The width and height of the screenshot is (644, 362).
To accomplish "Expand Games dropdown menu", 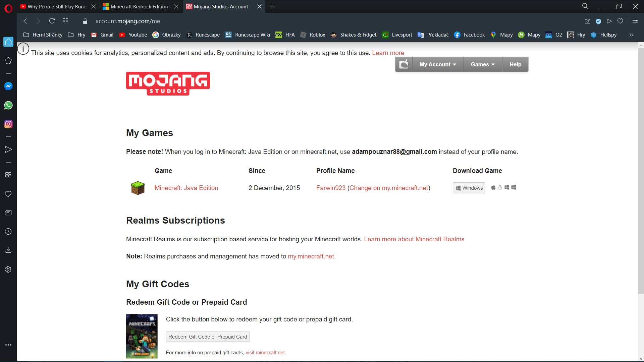I will pyautogui.click(x=483, y=64).
